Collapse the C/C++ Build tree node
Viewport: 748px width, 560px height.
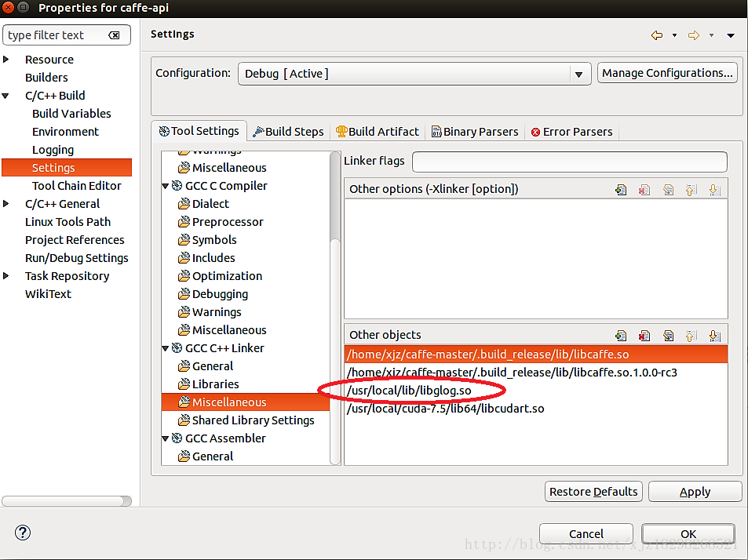[5, 96]
